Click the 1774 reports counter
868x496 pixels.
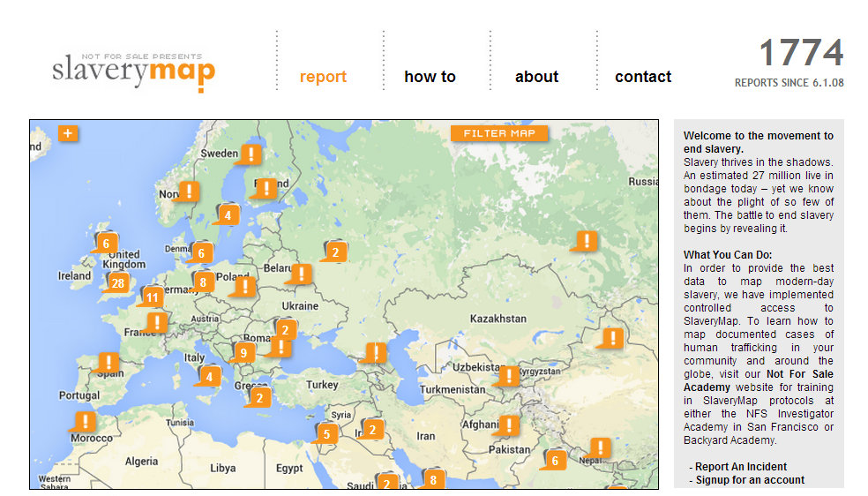[x=801, y=53]
